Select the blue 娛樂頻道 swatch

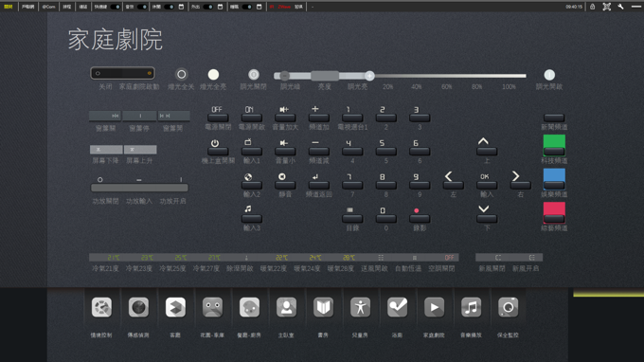[554, 178]
